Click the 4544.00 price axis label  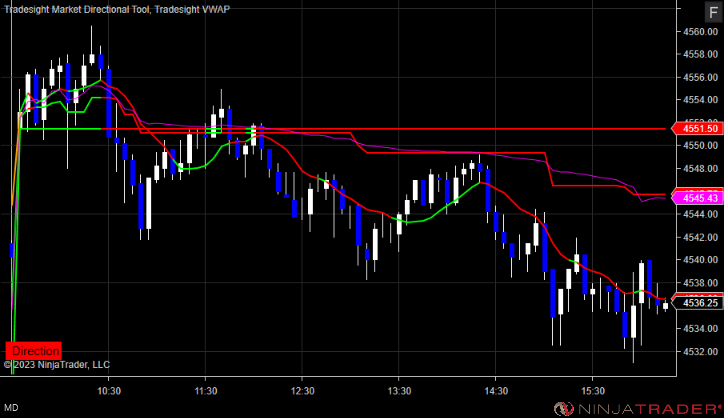(700, 214)
